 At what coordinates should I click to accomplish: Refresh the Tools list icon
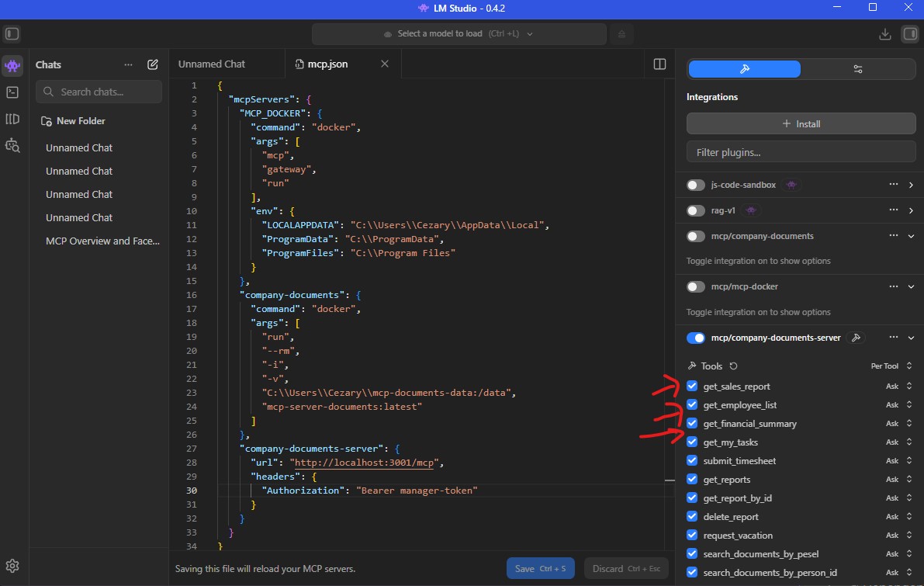pos(734,366)
